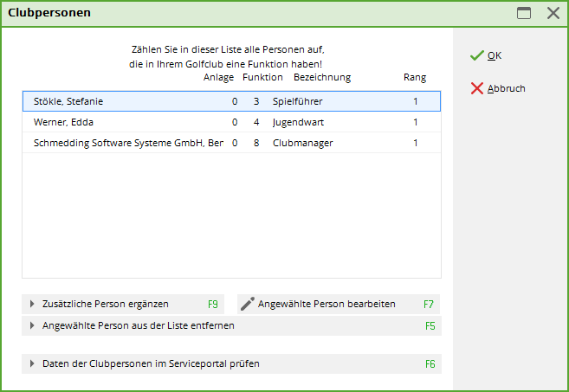
Task: Click triangle beside Serviceportal prüfen
Action: pos(32,363)
